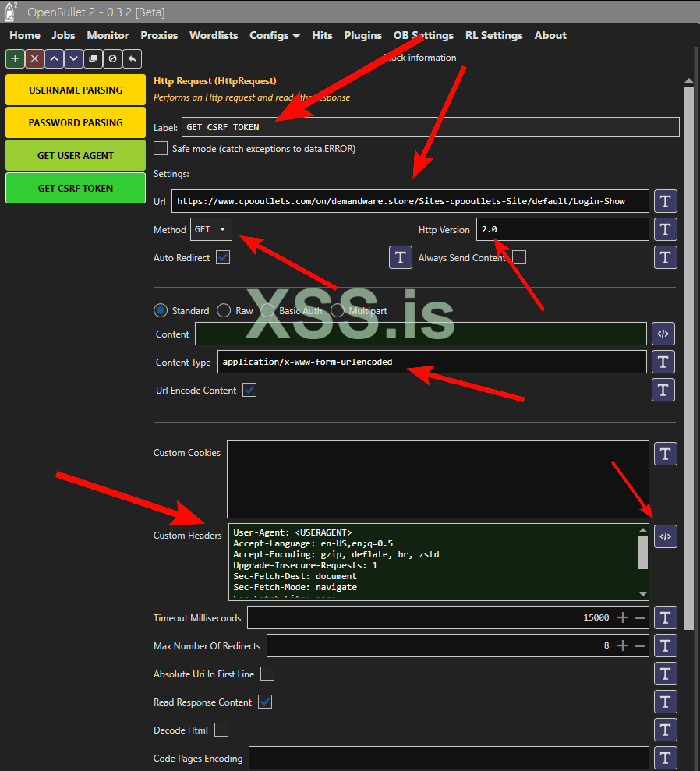Select the Basic Auth radio button
This screenshot has height=771, width=700.
[x=267, y=310]
